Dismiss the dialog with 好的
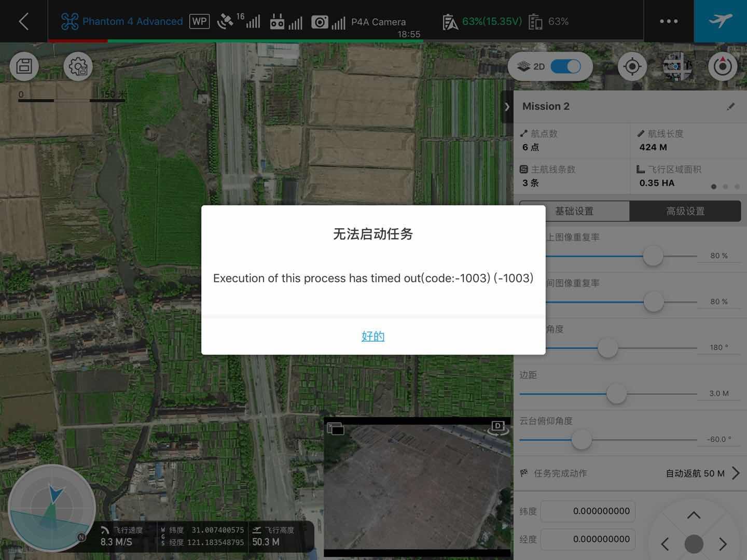The width and height of the screenshot is (747, 560). [x=373, y=336]
